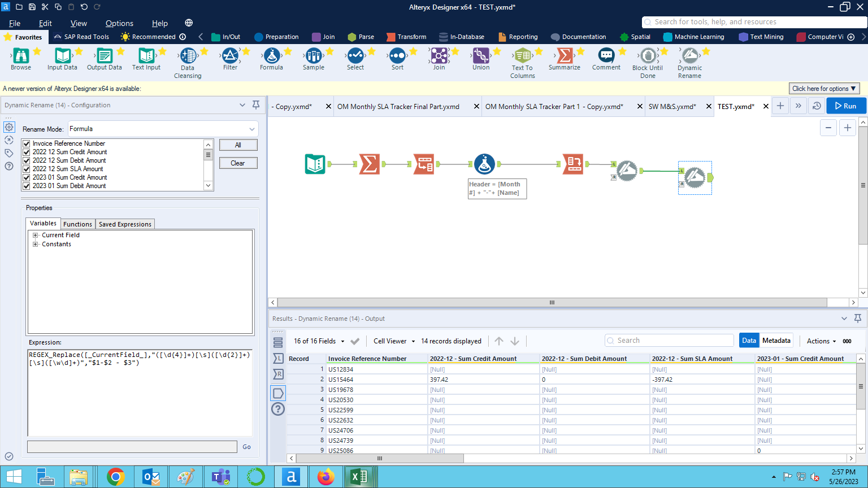Run the TEST workflow
Screen dimensions: 868x488
[846, 106]
